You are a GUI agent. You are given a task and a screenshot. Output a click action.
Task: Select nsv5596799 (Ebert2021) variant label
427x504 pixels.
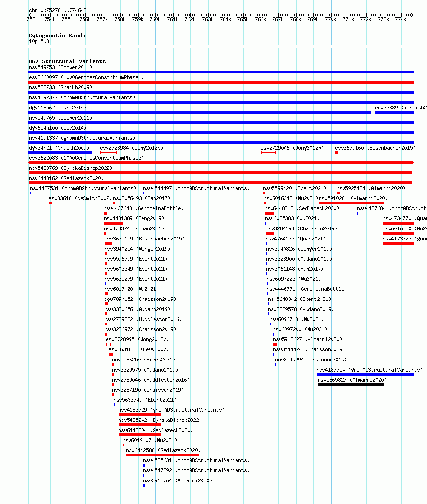[x=136, y=259]
